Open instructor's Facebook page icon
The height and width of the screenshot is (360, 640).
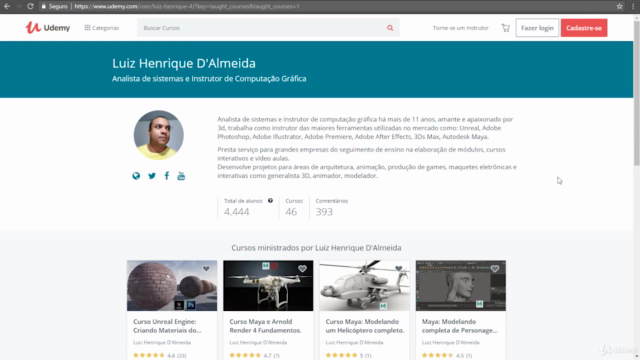(167, 176)
